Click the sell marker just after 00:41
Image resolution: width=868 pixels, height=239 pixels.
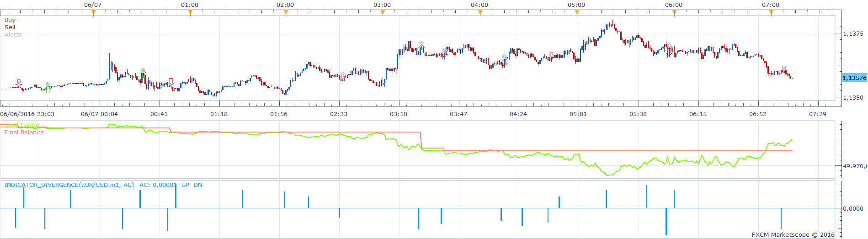click(171, 82)
